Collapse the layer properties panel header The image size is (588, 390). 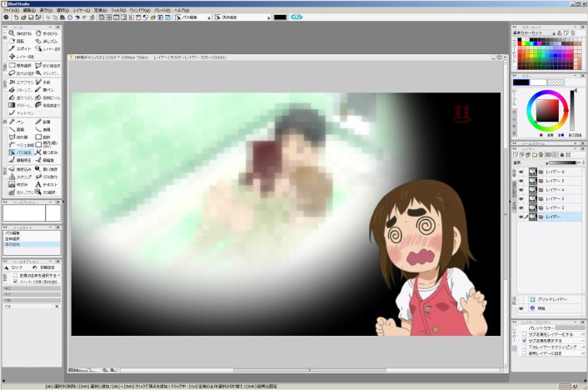coord(576,322)
